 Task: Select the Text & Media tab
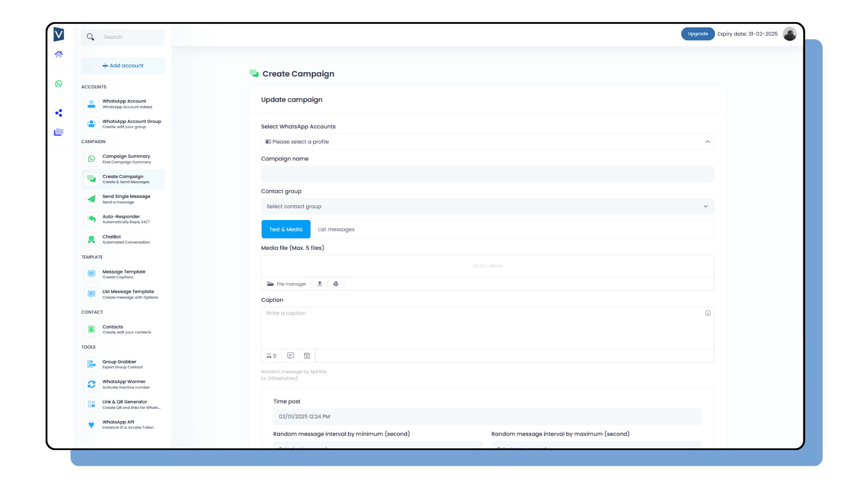pyautogui.click(x=286, y=229)
